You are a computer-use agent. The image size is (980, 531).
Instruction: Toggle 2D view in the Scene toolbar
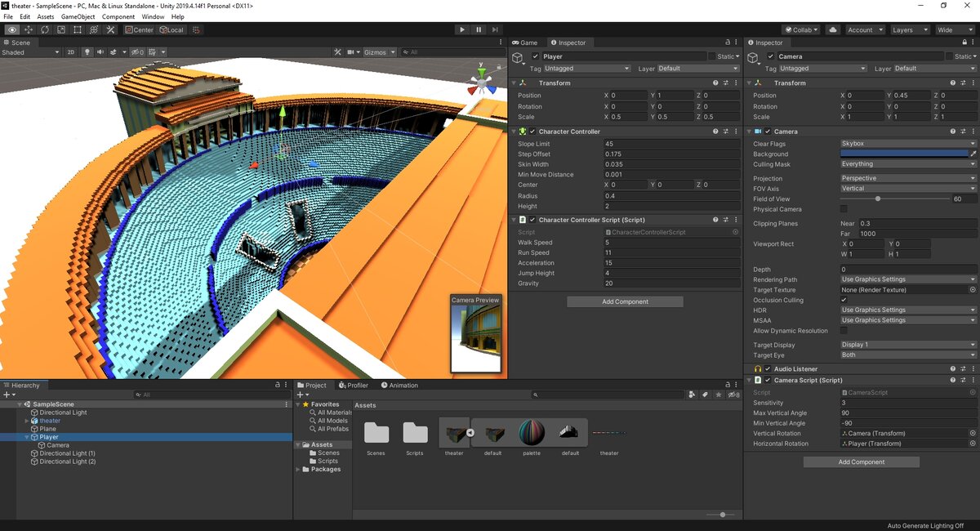pyautogui.click(x=70, y=51)
